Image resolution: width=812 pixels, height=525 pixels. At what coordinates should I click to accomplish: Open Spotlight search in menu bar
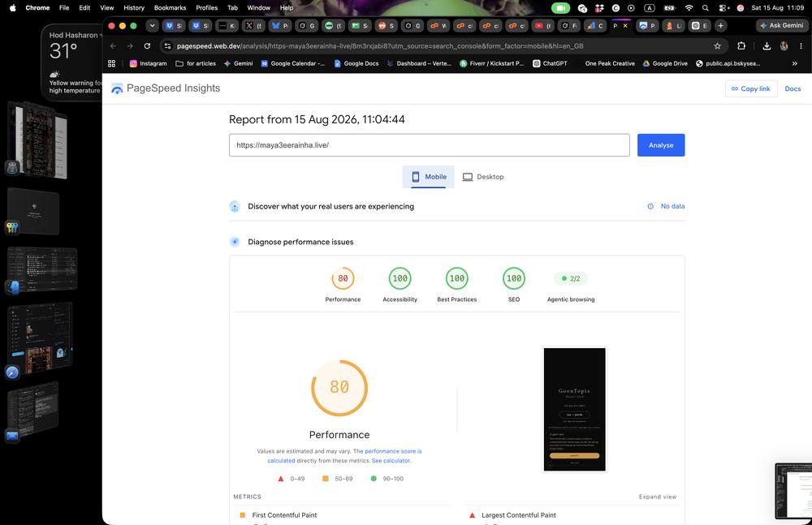(706, 8)
